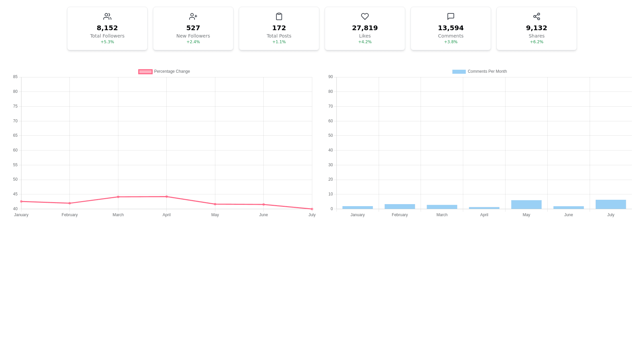Click the Total Posts clipboard icon
The height and width of the screenshot is (362, 644).
[279, 16]
